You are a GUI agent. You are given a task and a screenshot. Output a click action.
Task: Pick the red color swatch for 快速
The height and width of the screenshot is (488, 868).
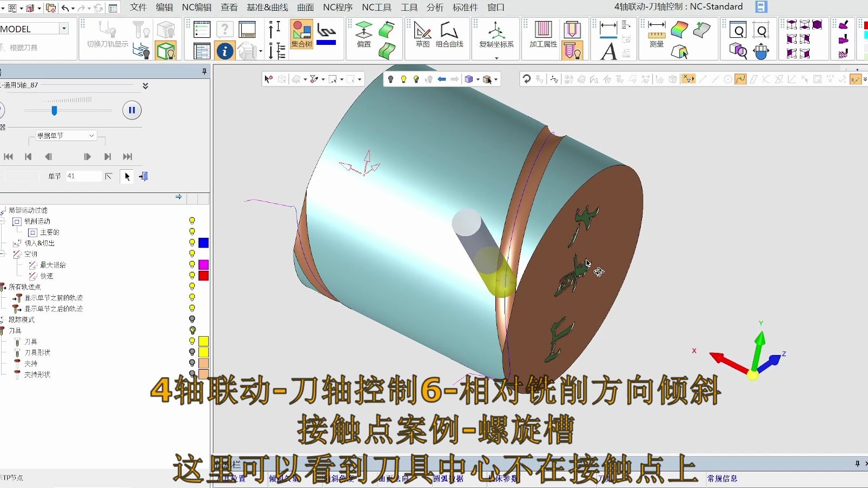(x=203, y=275)
